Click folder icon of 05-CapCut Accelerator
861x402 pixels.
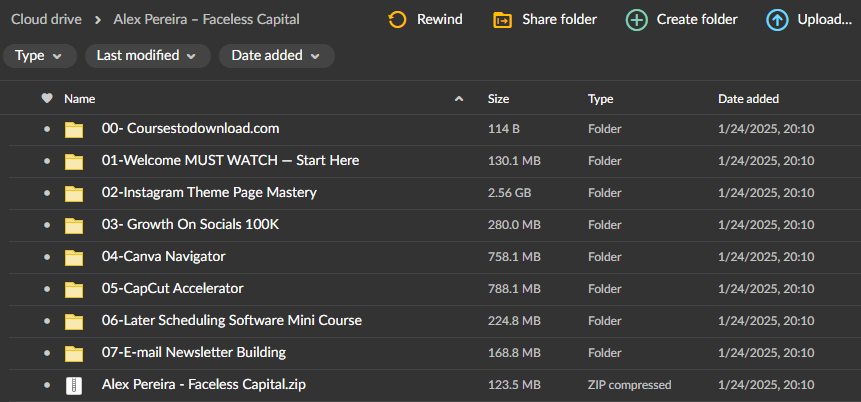pyautogui.click(x=74, y=289)
